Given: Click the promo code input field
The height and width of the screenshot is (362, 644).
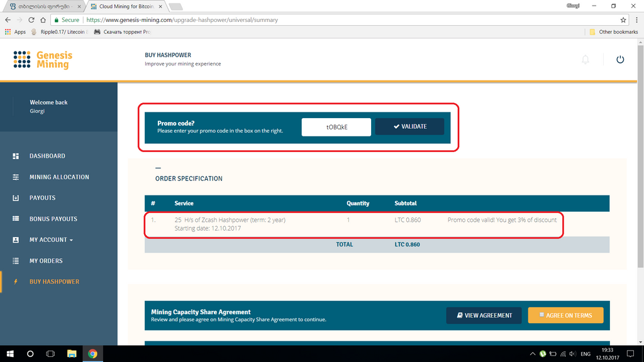Looking at the screenshot, I should tap(336, 127).
